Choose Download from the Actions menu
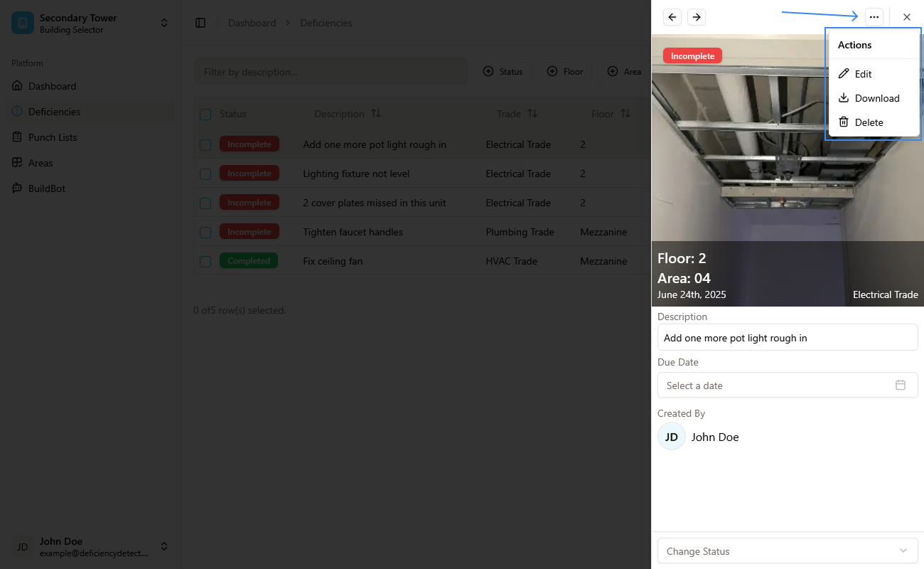Viewport: 924px width, 569px height. click(x=874, y=98)
